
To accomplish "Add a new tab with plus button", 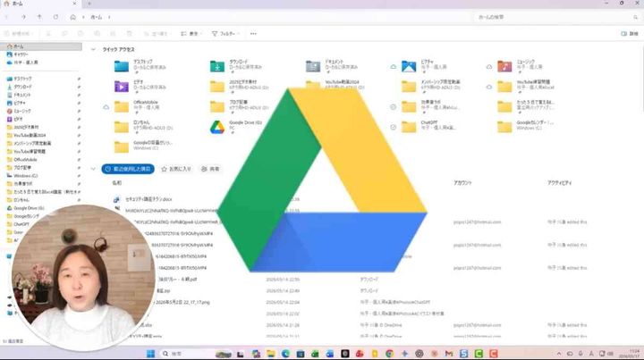I will click(89, 4).
